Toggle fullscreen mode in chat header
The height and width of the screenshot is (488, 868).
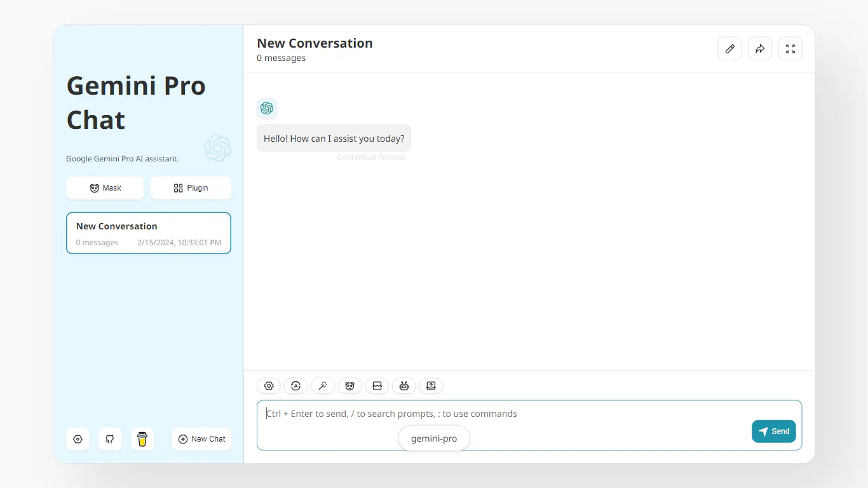coord(790,49)
